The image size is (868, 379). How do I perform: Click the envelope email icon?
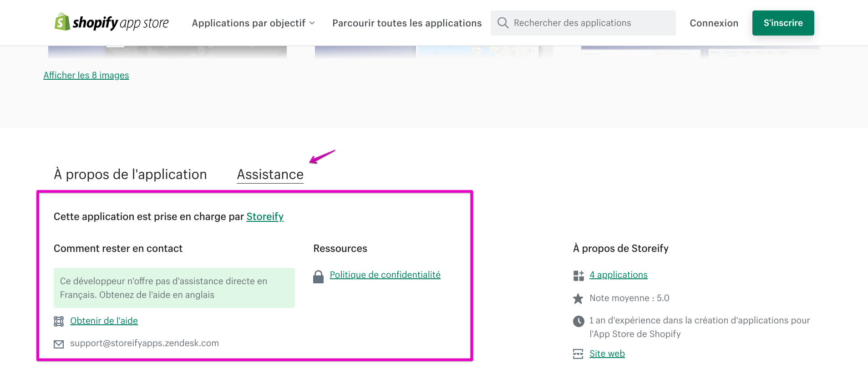point(59,344)
